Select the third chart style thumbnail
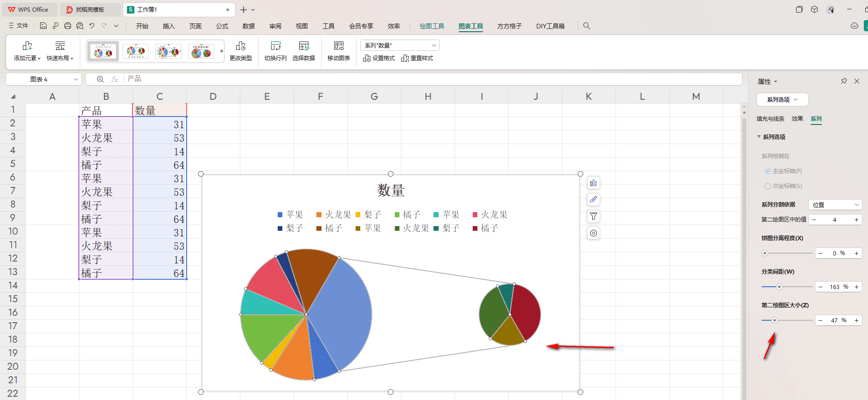 [168, 51]
